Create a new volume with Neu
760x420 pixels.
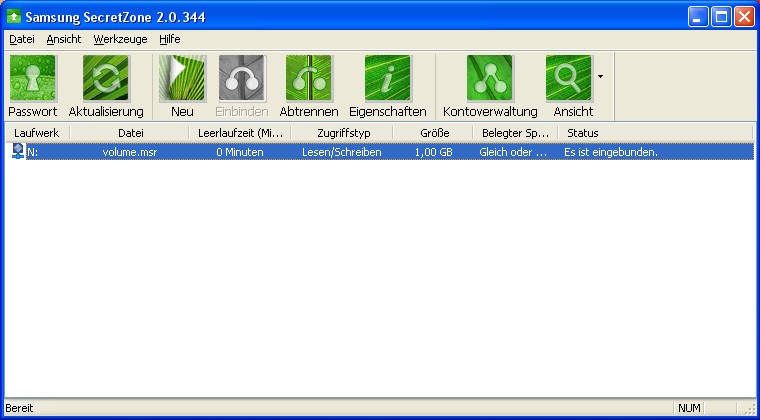[x=182, y=78]
